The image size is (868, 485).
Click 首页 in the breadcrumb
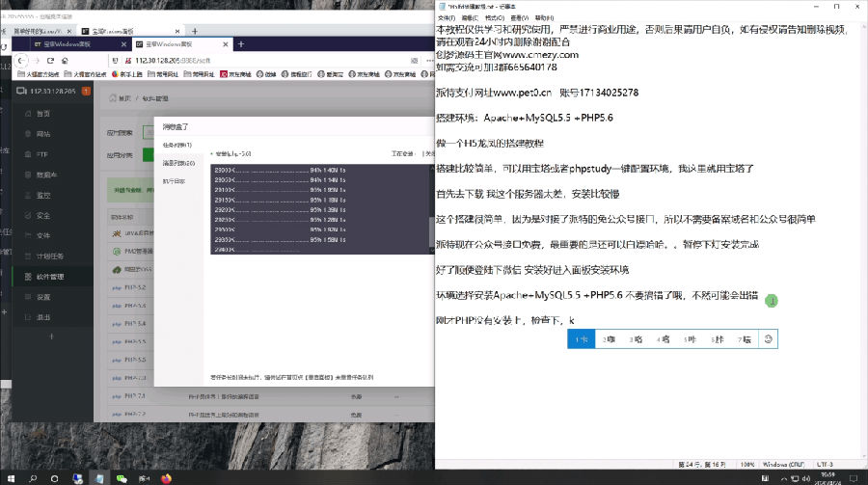pyautogui.click(x=124, y=98)
